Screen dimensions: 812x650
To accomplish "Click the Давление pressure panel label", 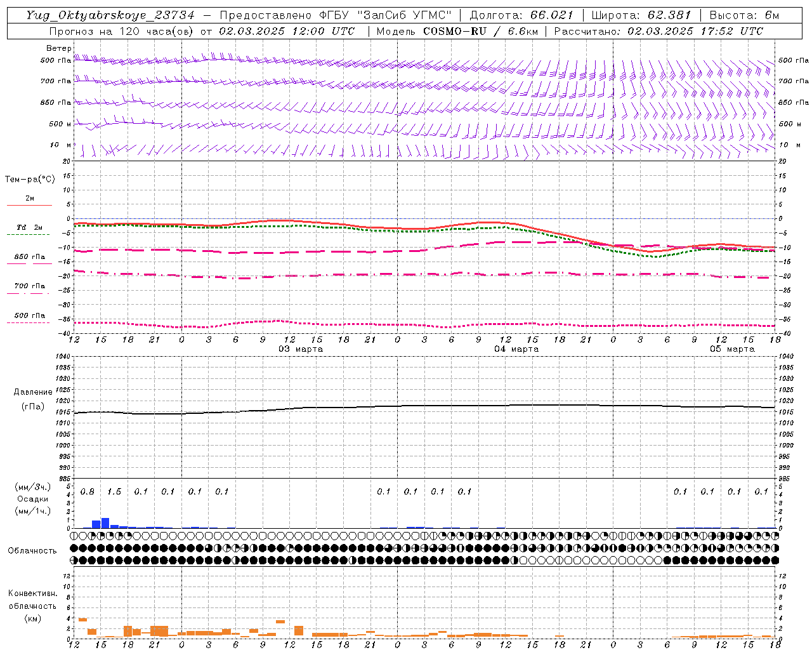I will 33,392.
